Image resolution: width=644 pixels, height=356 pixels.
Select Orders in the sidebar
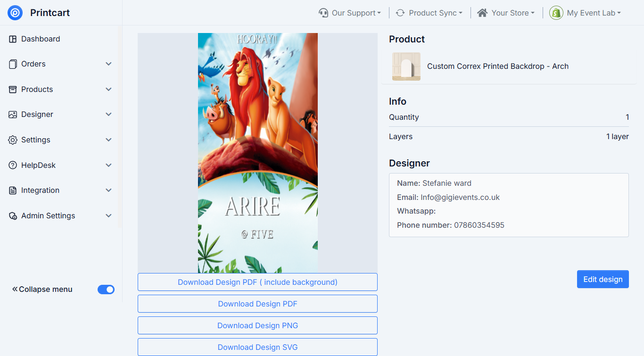[33, 64]
